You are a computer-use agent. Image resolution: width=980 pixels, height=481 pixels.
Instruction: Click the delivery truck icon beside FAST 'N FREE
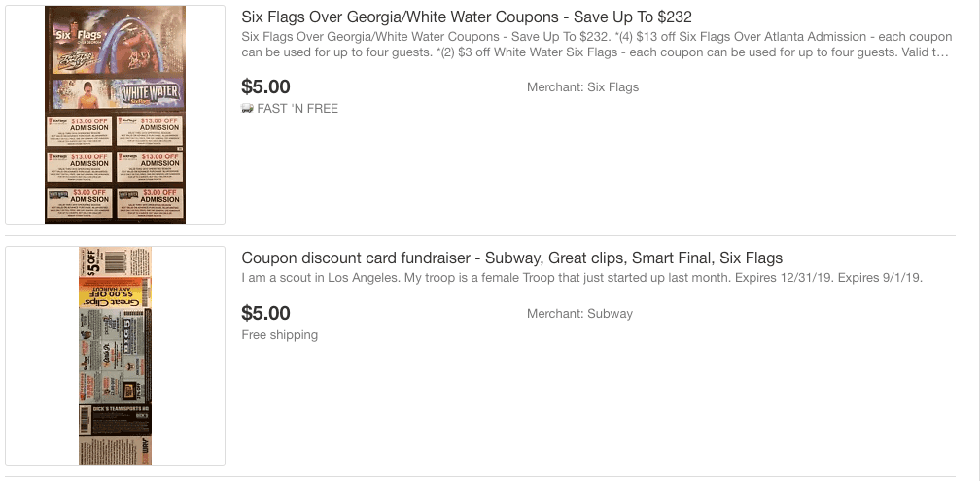point(247,109)
